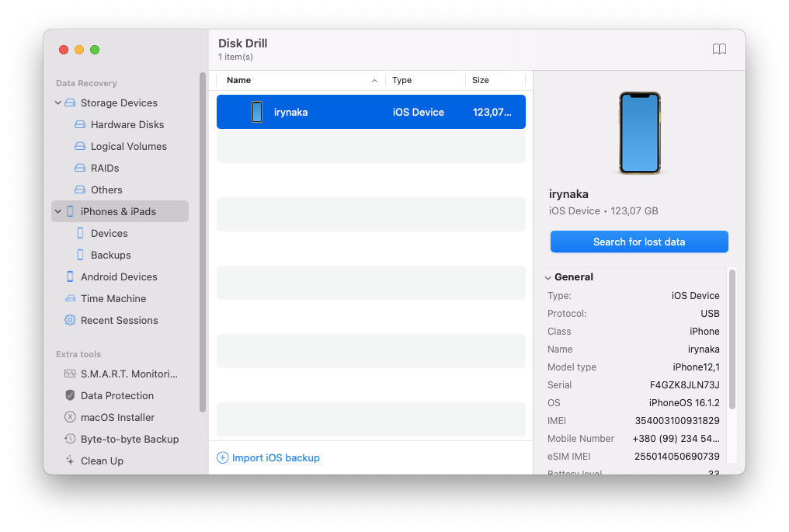
Task: Click the Recent Sessions gear icon
Action: tap(70, 320)
